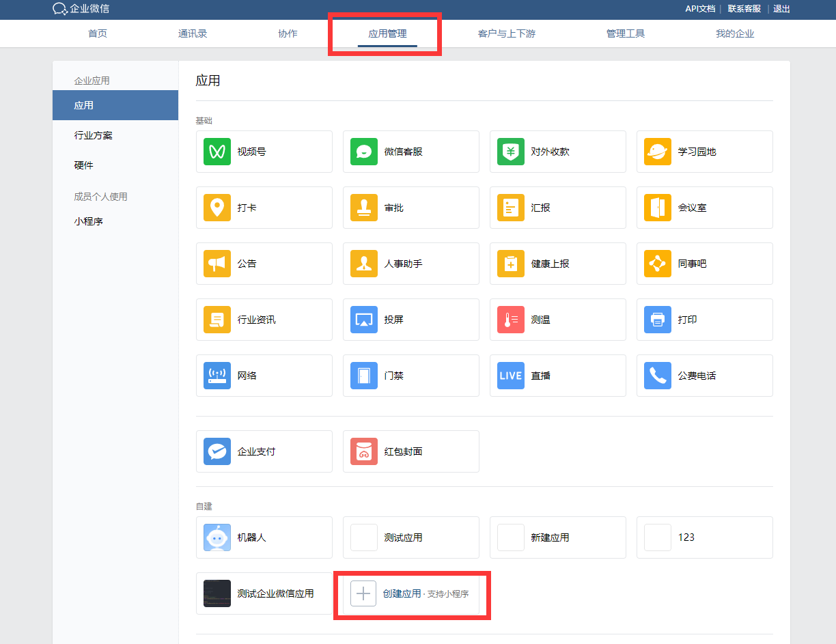
Task: Open the 测试企业微信应用 thumbnail
Action: 217,593
